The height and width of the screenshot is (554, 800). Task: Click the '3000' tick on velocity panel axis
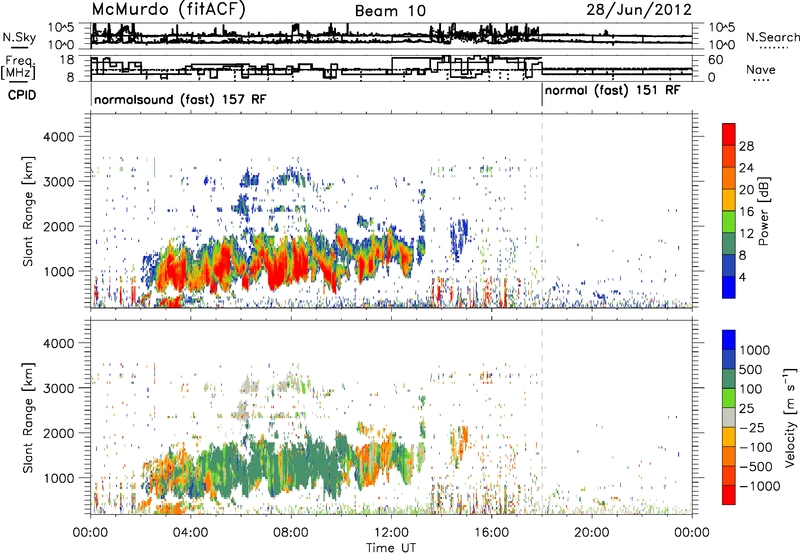[58, 388]
